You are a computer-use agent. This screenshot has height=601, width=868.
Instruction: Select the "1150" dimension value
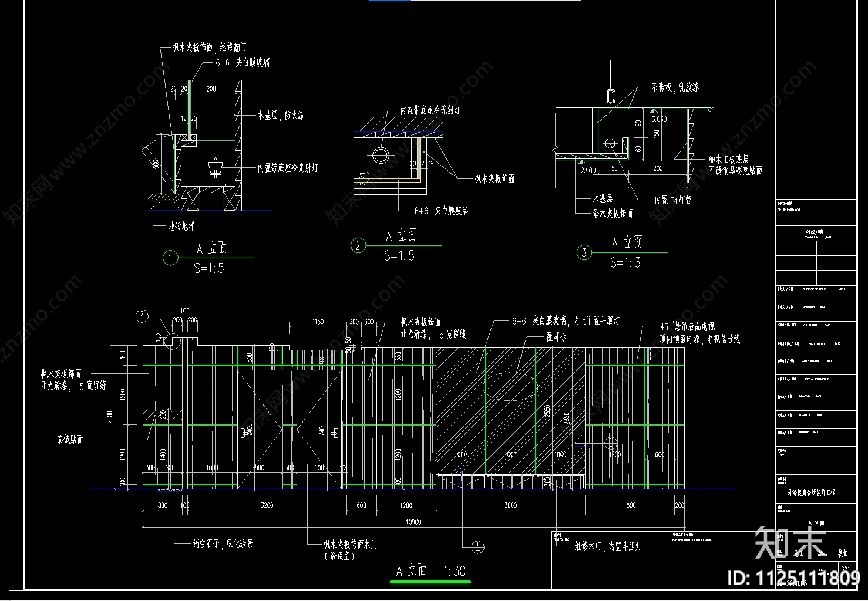click(318, 322)
